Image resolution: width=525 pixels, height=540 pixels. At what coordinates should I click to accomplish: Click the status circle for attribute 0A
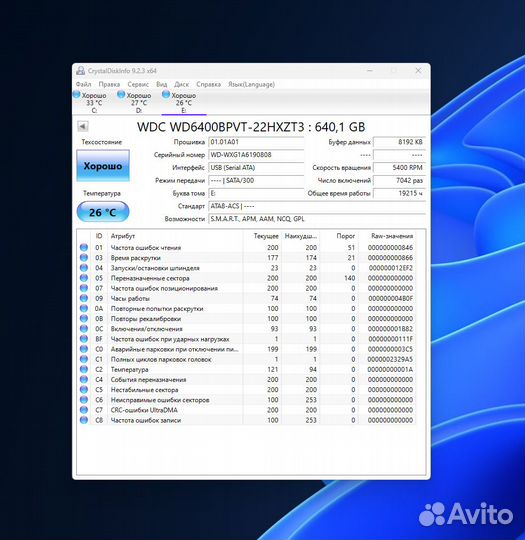pos(84,308)
